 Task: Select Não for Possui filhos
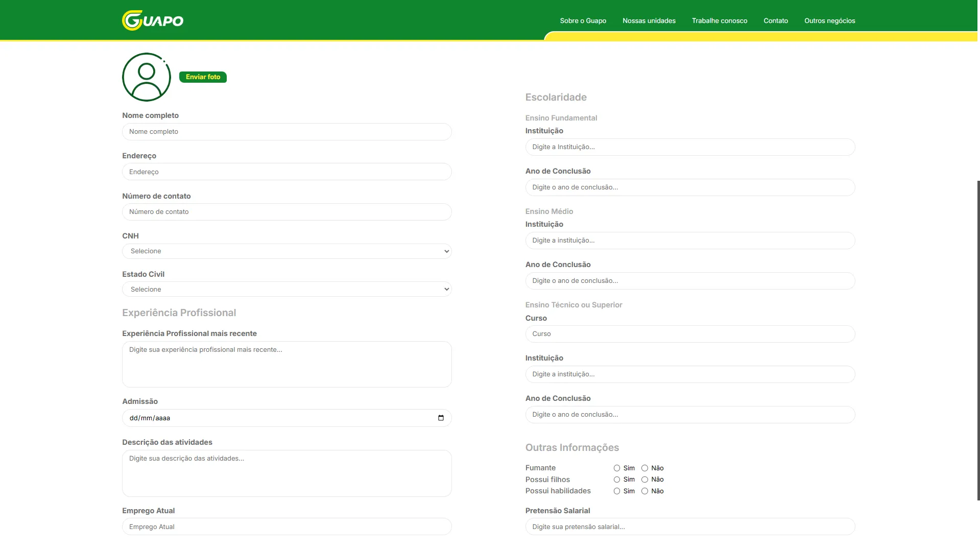(644, 480)
